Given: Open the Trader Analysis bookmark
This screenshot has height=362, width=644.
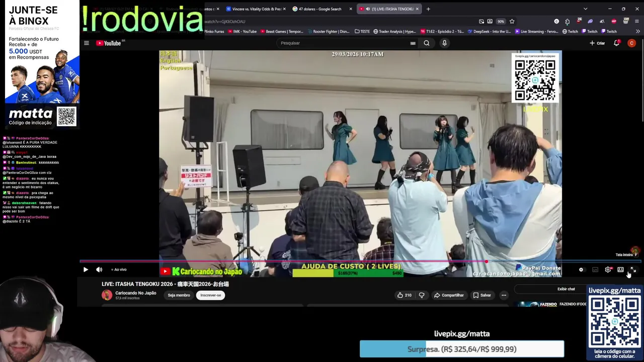Looking at the screenshot, I should point(394,32).
